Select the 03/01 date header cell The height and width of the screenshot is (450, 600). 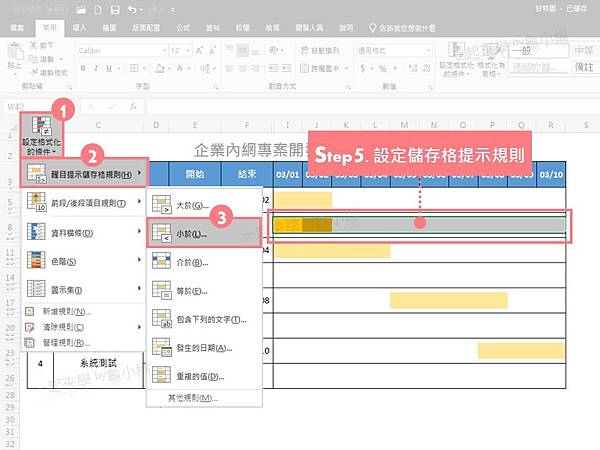pos(288,174)
